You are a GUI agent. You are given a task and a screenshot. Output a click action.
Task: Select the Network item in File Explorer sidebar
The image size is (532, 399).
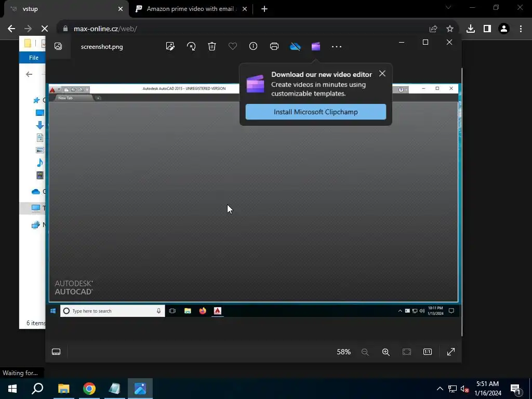[36, 224]
